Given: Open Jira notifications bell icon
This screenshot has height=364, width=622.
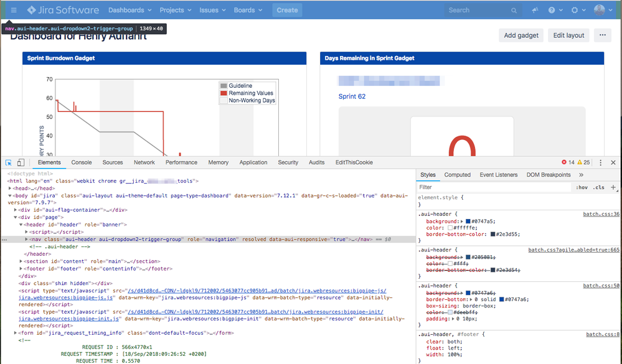Looking at the screenshot, I should pyautogui.click(x=534, y=9).
